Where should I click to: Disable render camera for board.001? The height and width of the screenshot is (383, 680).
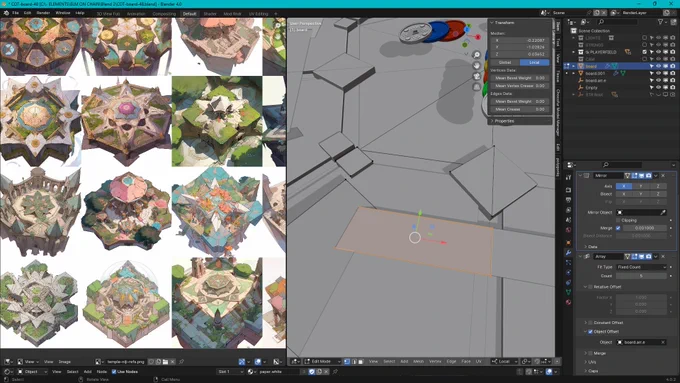[x=673, y=73]
